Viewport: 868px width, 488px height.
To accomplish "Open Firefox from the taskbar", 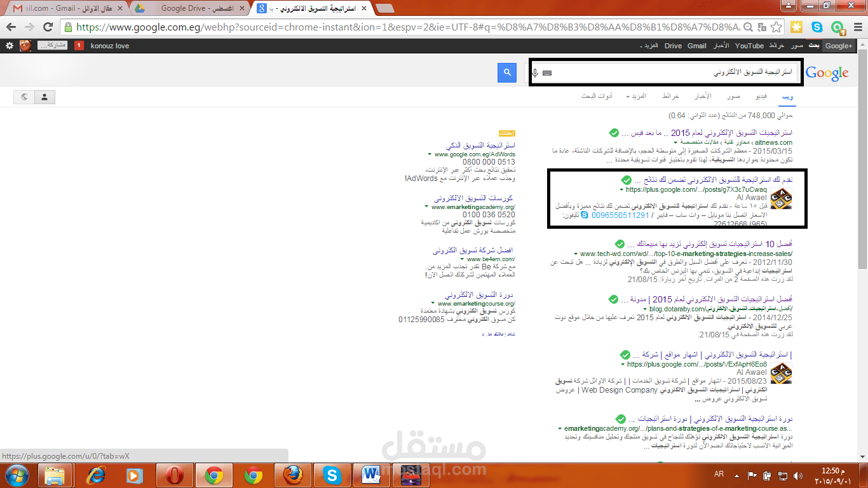I will (292, 475).
